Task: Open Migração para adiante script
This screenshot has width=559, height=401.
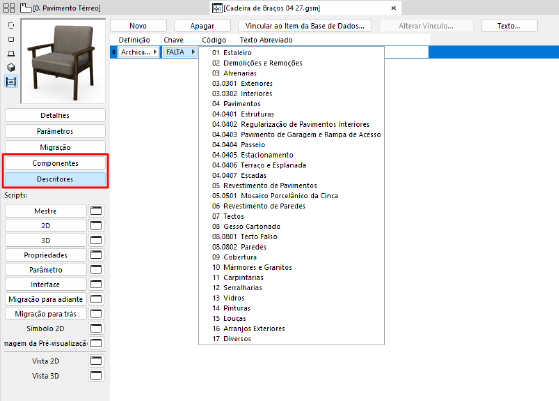Action: (46, 299)
